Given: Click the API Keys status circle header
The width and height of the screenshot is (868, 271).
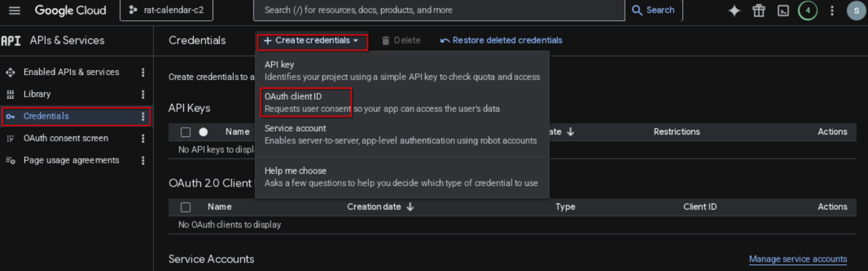Looking at the screenshot, I should click(203, 132).
